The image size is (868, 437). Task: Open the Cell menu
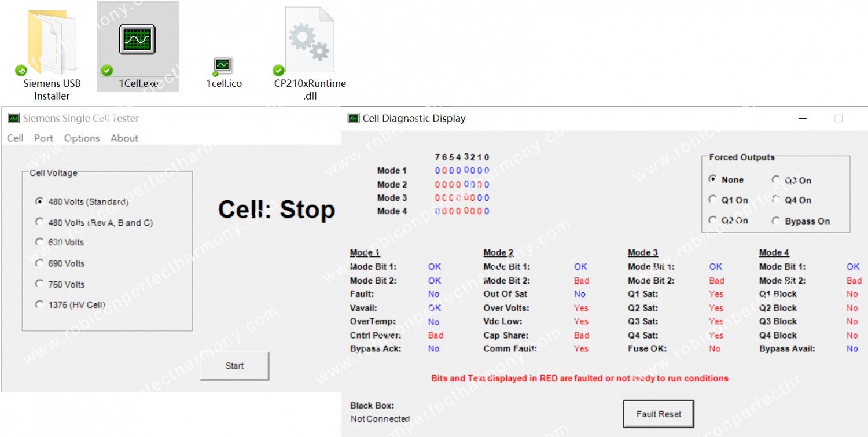coord(15,138)
